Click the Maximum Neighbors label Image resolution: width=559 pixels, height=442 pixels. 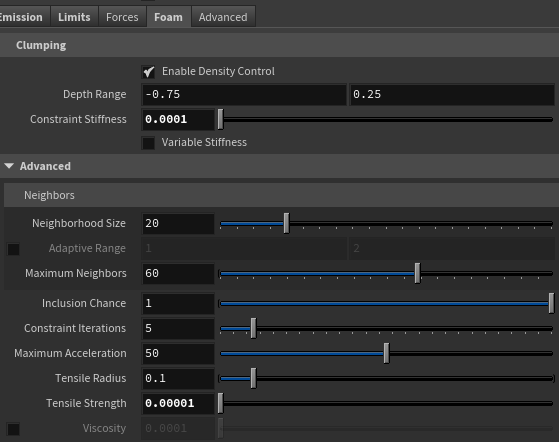tap(76, 273)
